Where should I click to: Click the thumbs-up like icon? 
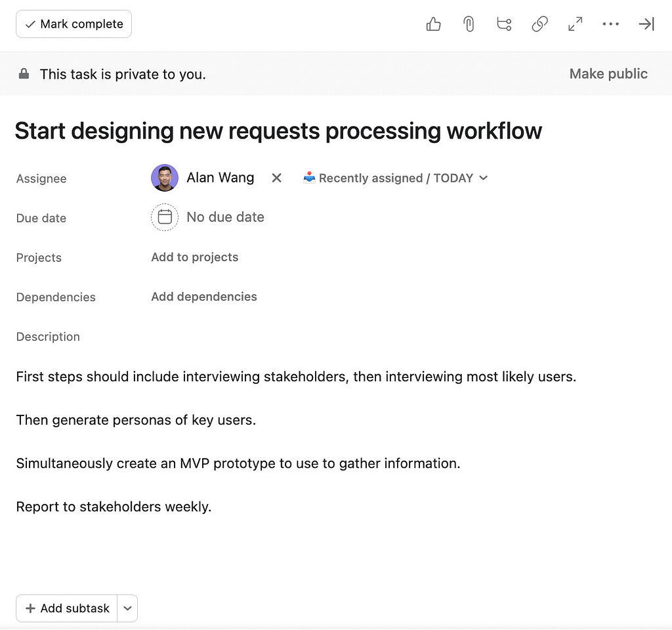433,24
